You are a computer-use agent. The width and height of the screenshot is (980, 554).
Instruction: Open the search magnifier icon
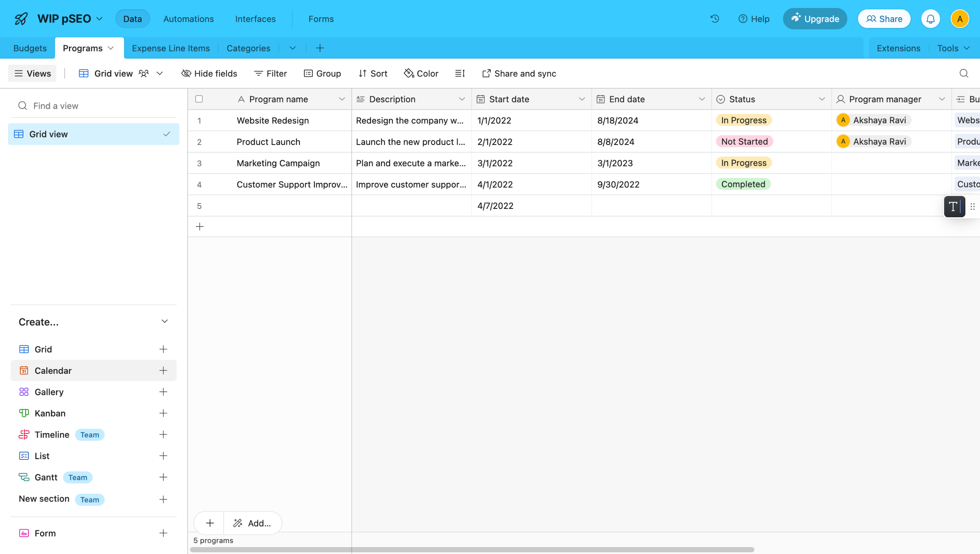pos(964,73)
